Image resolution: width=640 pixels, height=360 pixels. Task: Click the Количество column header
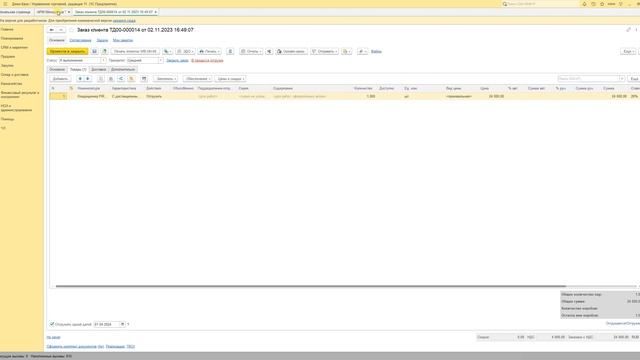(363, 88)
